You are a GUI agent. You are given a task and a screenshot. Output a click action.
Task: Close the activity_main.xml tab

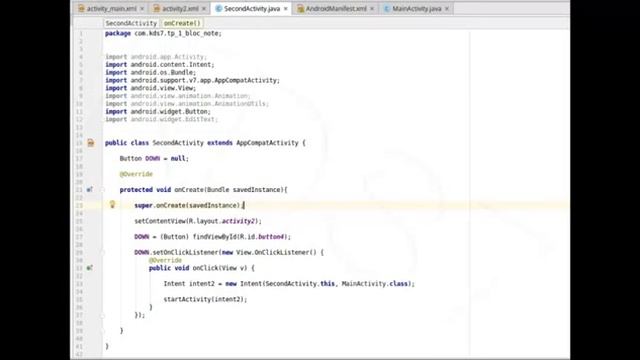(x=142, y=9)
